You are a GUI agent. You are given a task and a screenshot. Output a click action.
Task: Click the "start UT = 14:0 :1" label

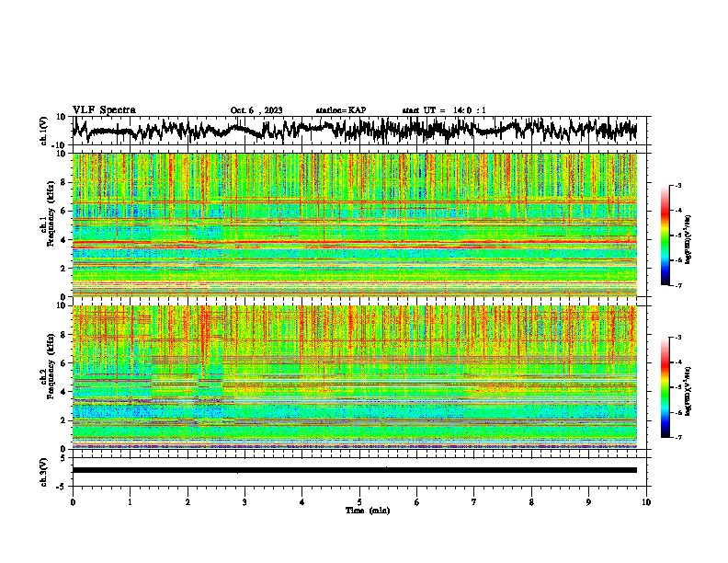(x=444, y=110)
